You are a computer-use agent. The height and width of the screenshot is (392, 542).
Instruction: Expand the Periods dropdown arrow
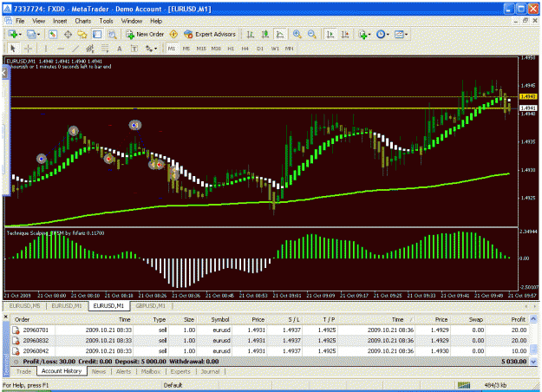pyautogui.click(x=388, y=35)
